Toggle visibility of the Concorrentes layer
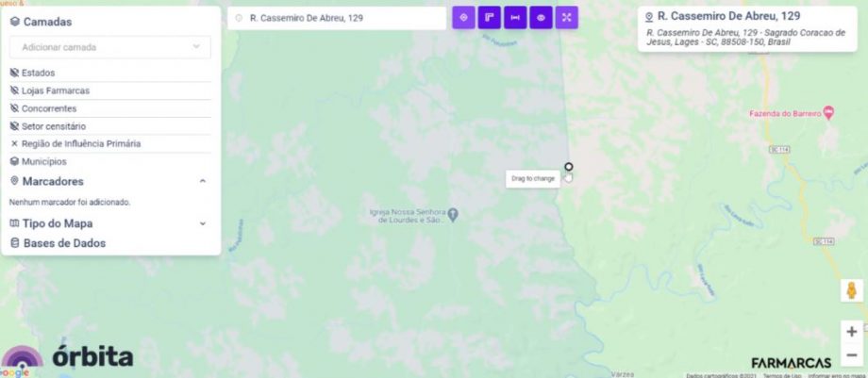The image size is (868, 378). (x=14, y=108)
